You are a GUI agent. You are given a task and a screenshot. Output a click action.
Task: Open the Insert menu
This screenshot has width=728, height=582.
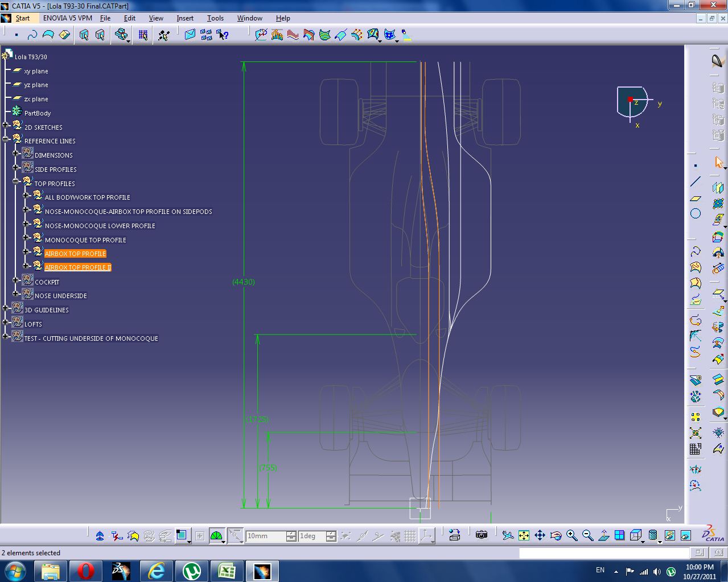point(185,18)
